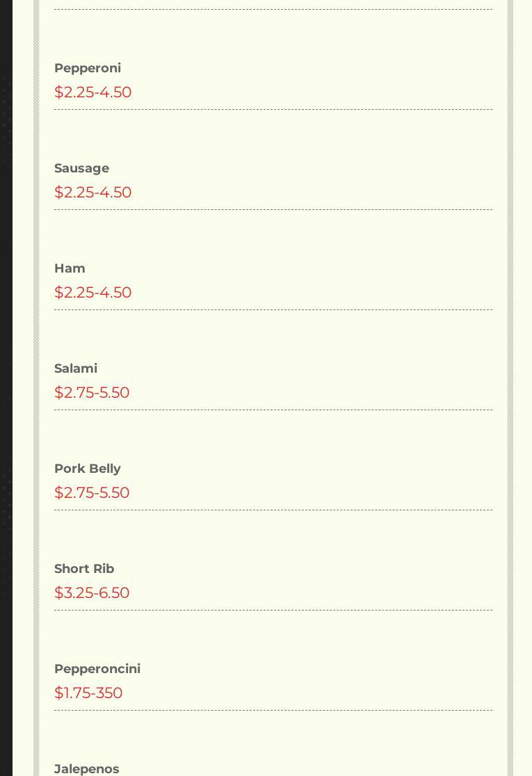
Task: Select the Salami price $2.75-5.50
Action: [92, 393]
